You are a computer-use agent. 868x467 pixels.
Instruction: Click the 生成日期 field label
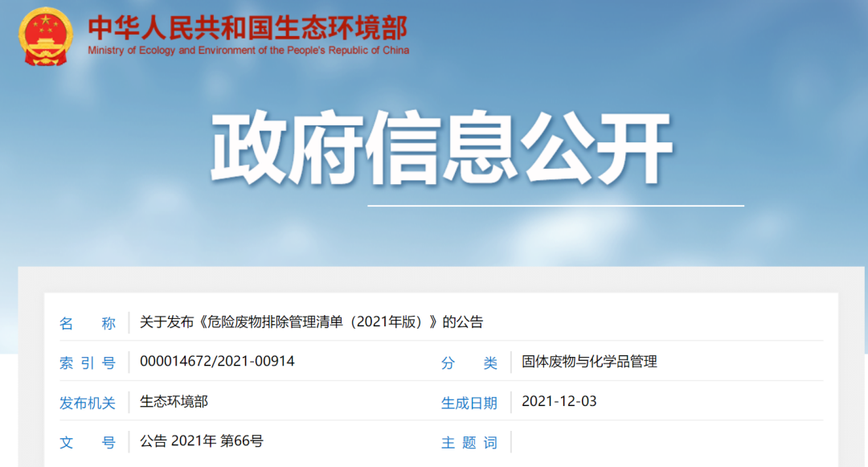point(469,403)
